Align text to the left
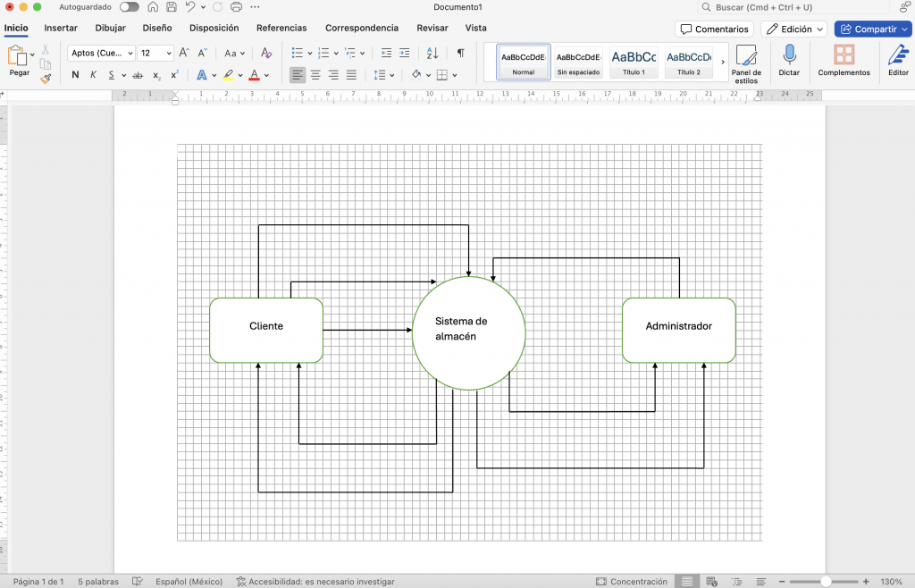 tap(298, 75)
